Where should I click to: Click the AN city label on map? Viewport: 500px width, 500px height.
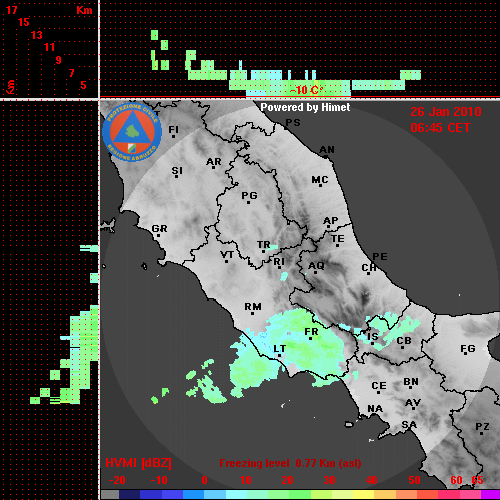327,150
